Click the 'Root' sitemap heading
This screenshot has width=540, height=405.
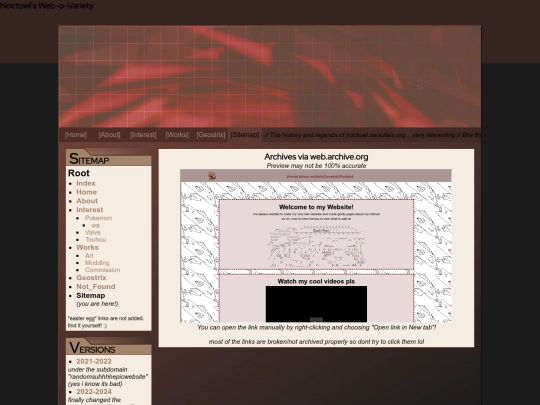(x=79, y=173)
